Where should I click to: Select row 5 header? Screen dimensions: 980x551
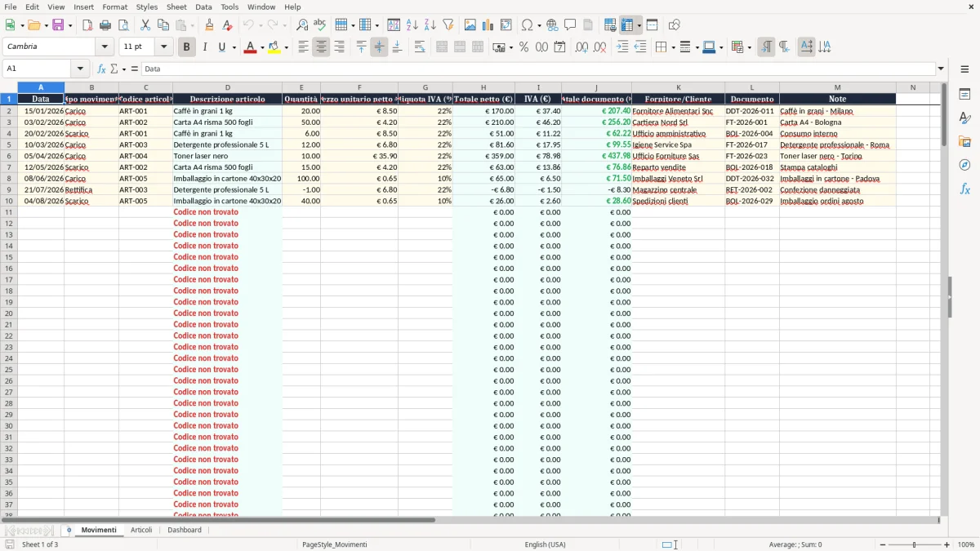pyautogui.click(x=9, y=144)
